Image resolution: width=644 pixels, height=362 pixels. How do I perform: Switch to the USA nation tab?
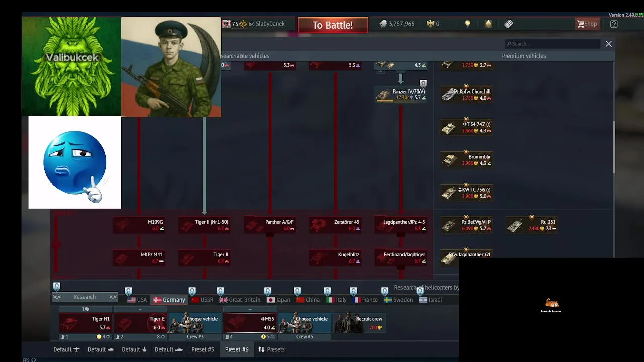[x=137, y=300]
